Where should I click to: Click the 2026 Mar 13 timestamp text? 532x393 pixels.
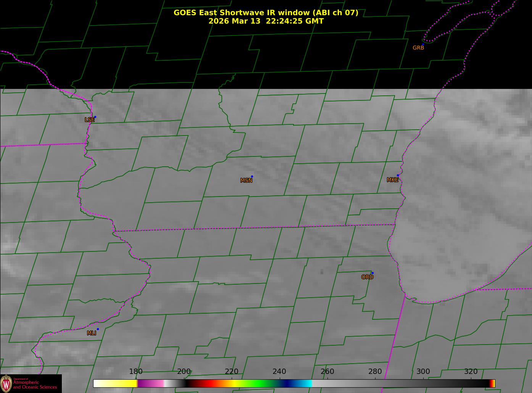coord(266,21)
